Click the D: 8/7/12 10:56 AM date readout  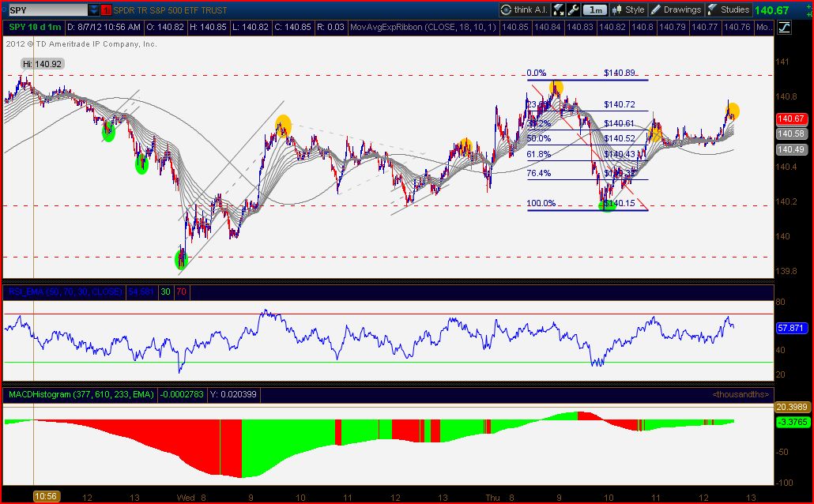pyautogui.click(x=104, y=27)
